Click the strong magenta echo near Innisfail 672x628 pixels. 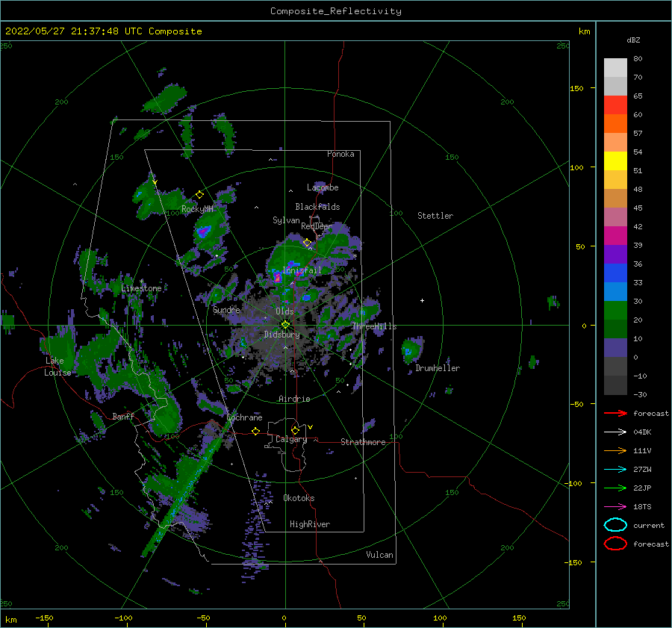pos(277,277)
